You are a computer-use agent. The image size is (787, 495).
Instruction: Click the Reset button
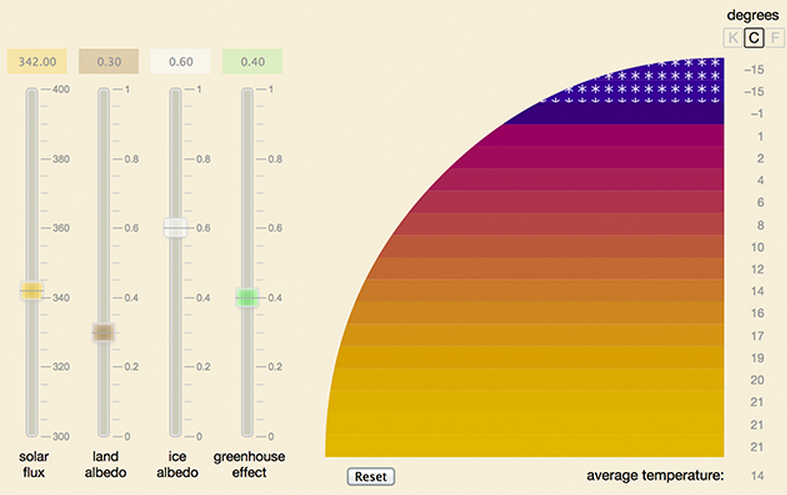371,476
